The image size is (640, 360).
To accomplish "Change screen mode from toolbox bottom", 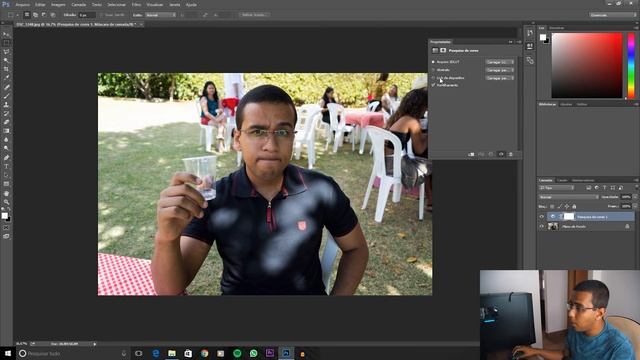I will (x=6, y=236).
